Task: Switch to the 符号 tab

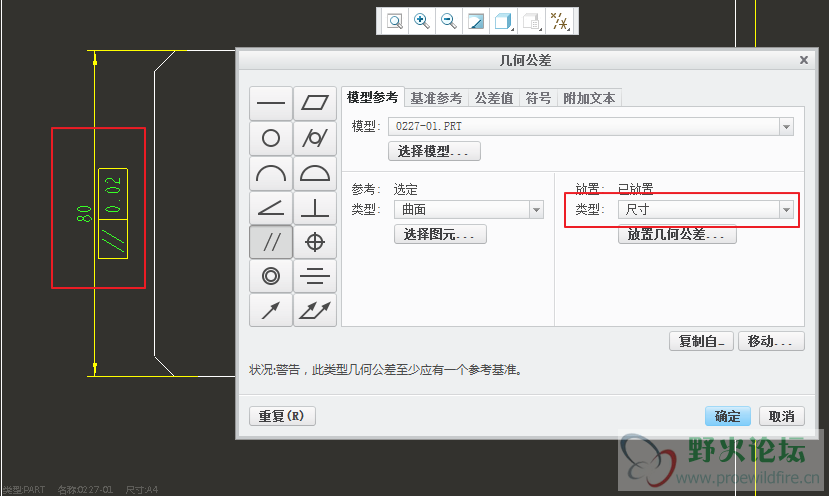Action: click(x=538, y=98)
